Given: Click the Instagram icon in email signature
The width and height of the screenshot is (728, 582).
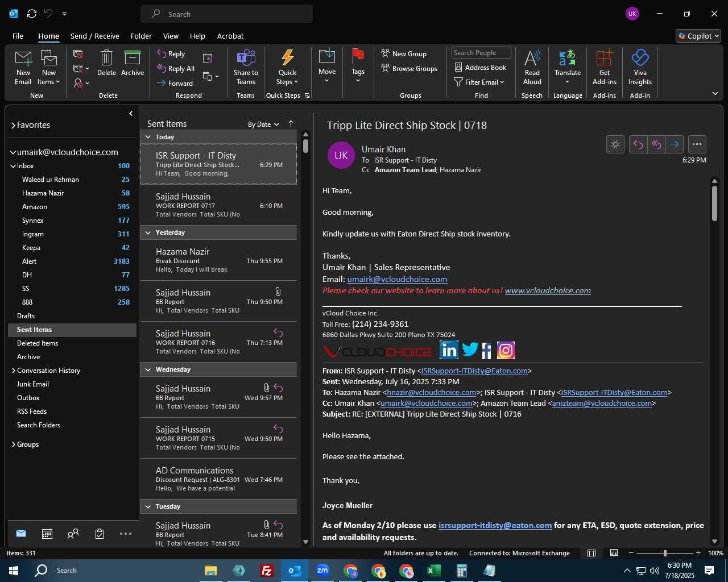Looking at the screenshot, I should (506, 350).
